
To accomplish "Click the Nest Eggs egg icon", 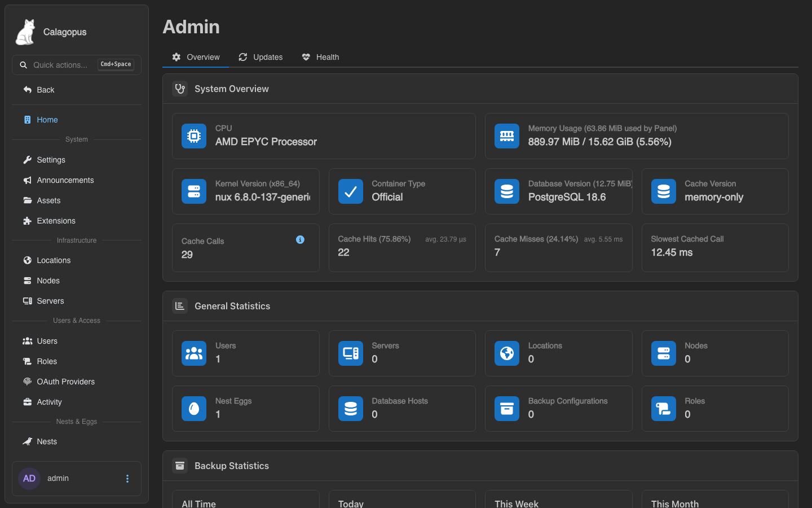I will (x=194, y=409).
